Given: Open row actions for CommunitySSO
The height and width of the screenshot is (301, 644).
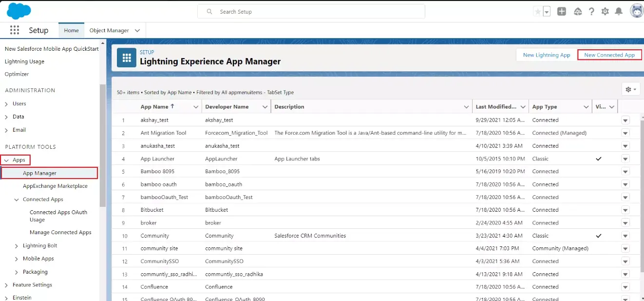Looking at the screenshot, I should coord(625,261).
